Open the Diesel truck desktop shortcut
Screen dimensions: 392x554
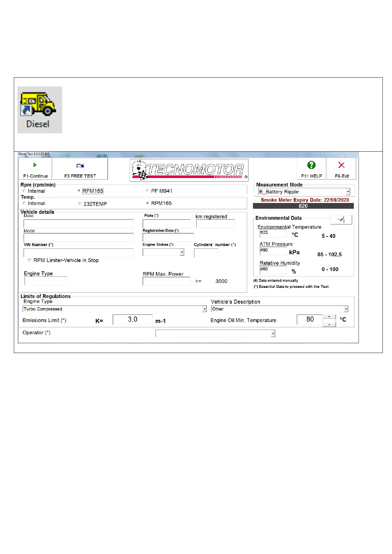[39, 110]
